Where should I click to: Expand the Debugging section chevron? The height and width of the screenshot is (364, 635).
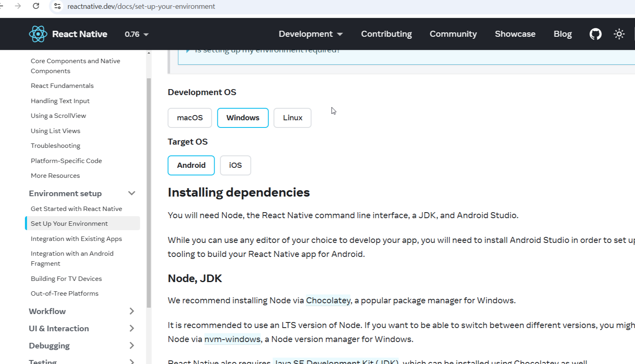(x=131, y=346)
